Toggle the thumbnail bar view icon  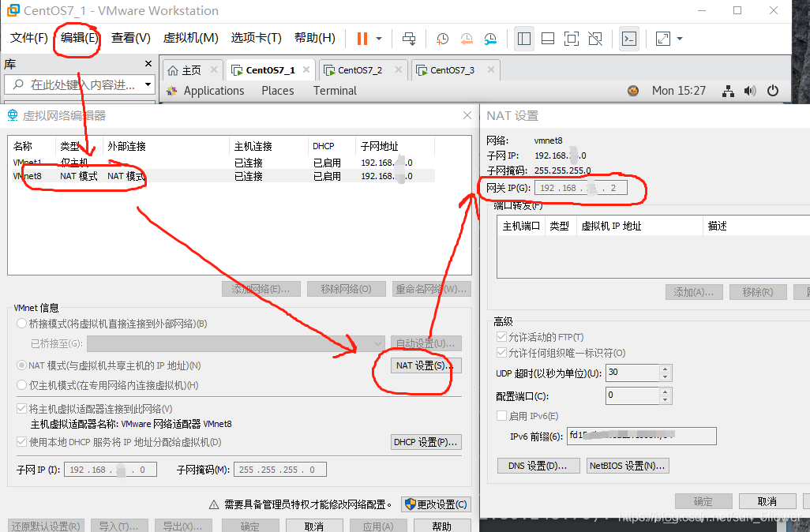point(548,39)
